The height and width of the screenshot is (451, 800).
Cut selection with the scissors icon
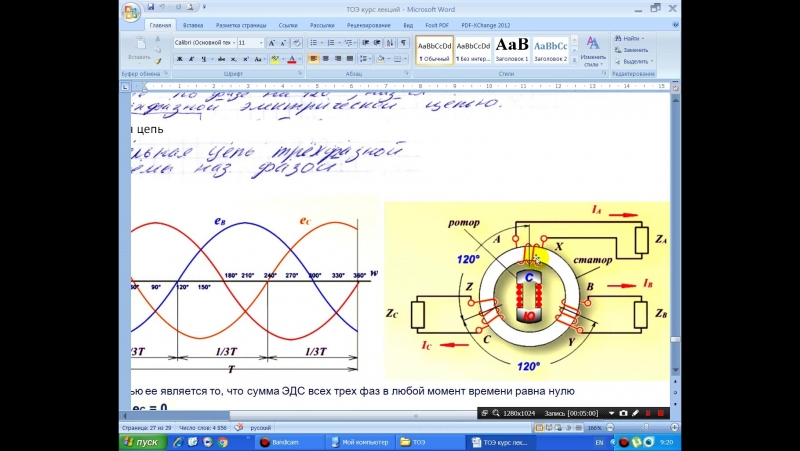click(x=158, y=39)
